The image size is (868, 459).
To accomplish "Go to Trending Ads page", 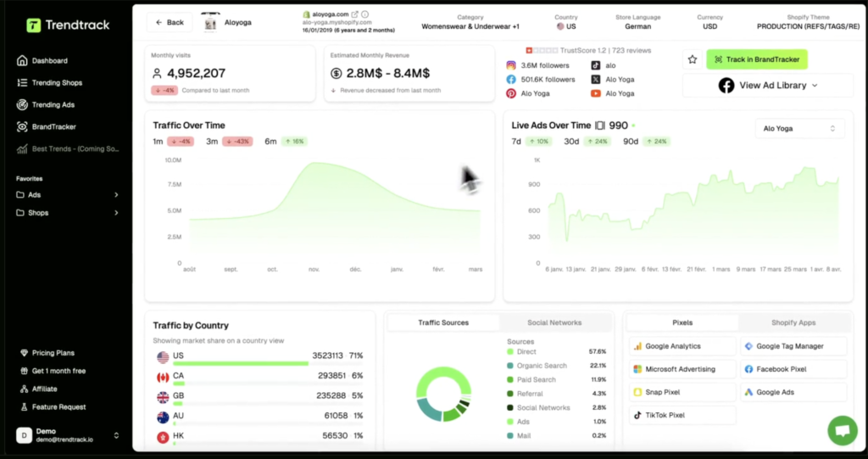I will 46,104.
